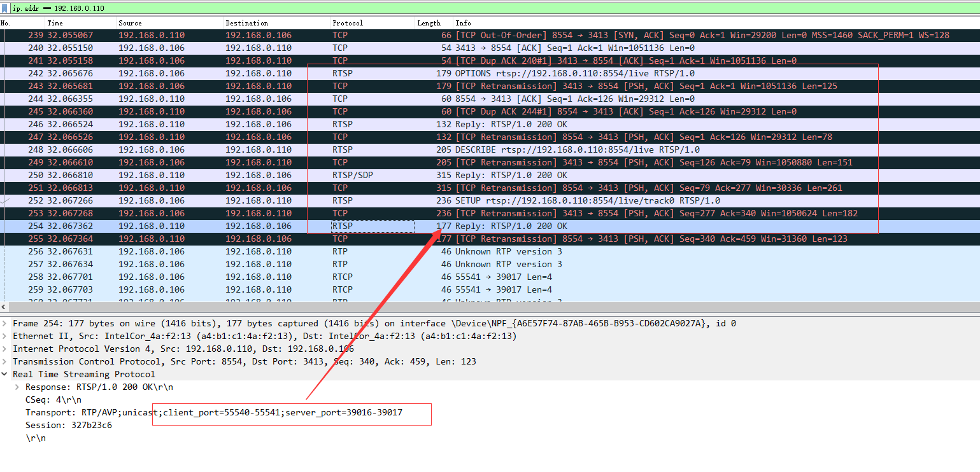Viewport: 980px width, 472px height.
Task: Select packet 251 Retransmission Len=261
Action: point(490,188)
